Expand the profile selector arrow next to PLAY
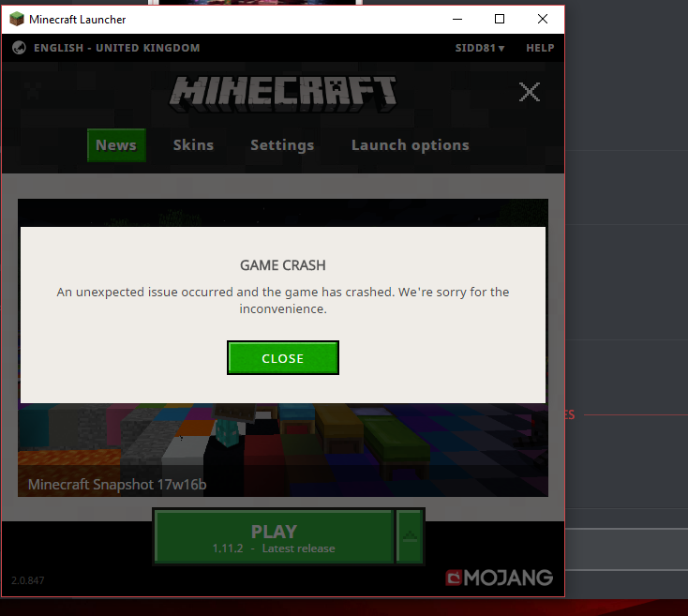Screen dimensions: 688x616 pyautogui.click(x=410, y=537)
